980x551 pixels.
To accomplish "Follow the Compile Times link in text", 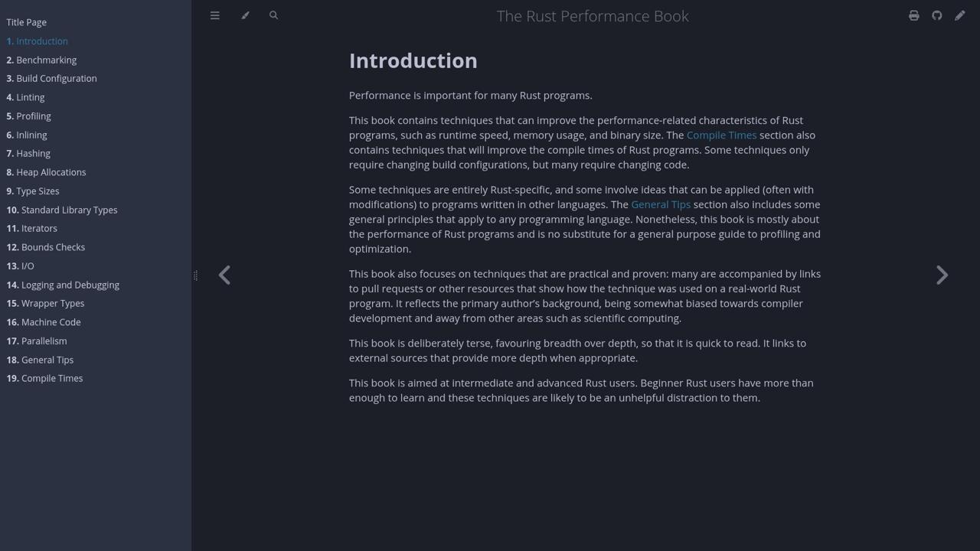I will [x=721, y=135].
